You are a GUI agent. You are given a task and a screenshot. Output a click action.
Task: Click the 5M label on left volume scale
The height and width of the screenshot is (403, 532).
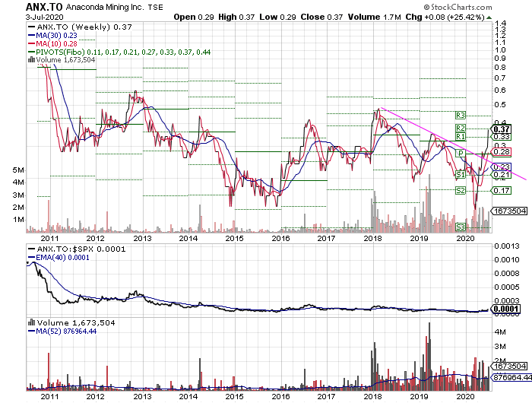18,170
